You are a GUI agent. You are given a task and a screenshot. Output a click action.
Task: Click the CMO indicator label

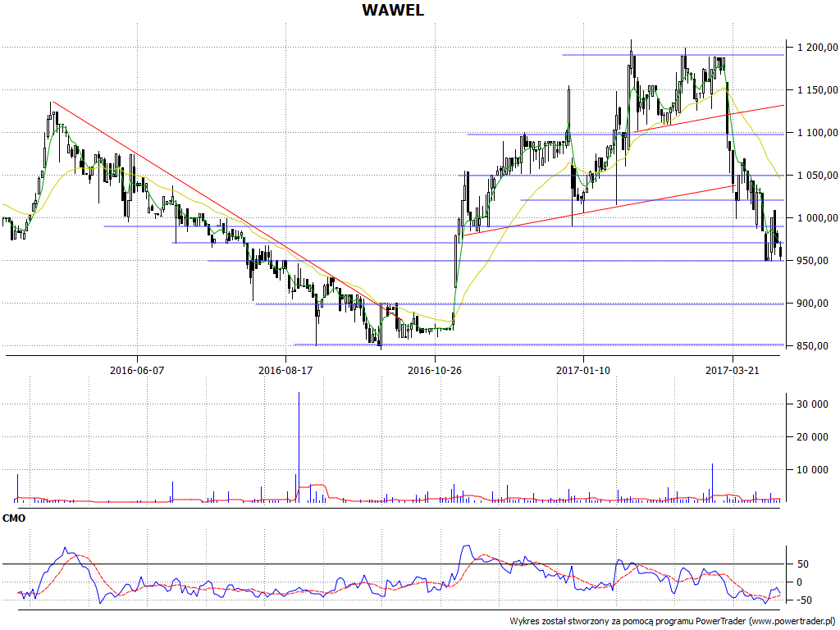click(x=14, y=518)
